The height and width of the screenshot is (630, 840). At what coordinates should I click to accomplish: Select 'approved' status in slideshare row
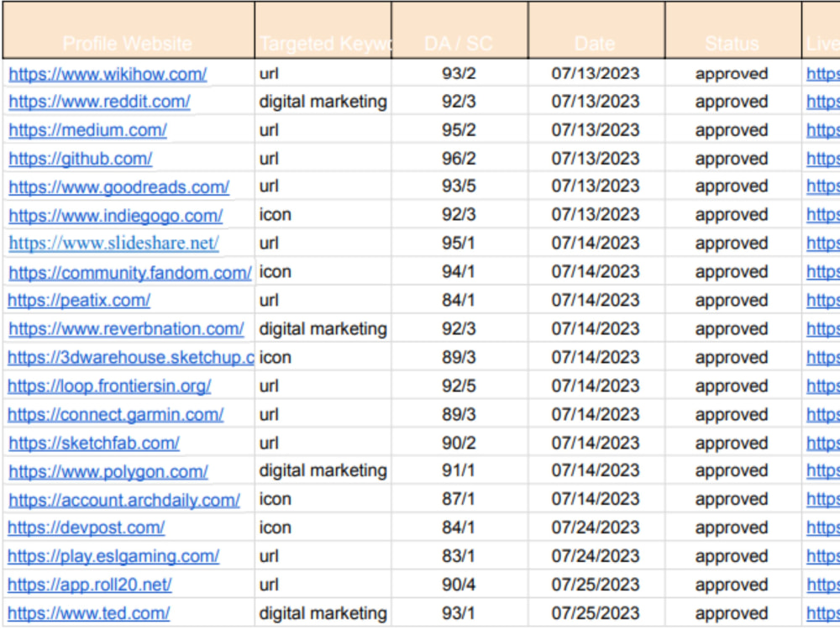coord(732,244)
